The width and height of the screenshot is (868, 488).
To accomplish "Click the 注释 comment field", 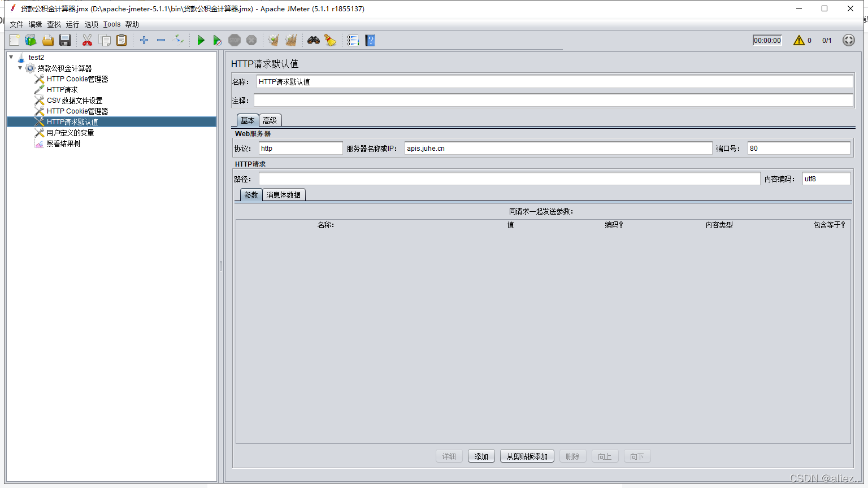I will click(x=553, y=101).
